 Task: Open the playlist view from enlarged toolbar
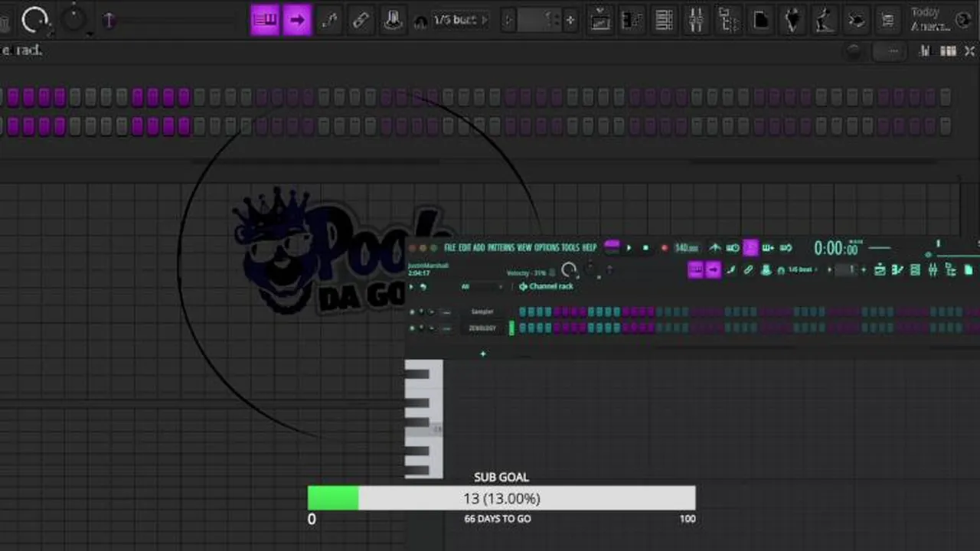click(x=600, y=20)
